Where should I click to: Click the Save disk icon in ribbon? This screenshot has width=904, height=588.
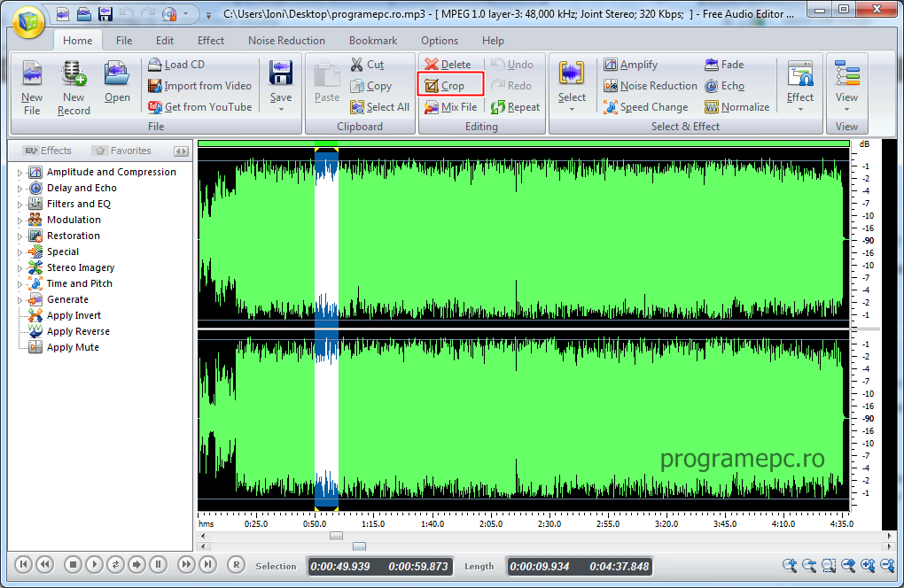pos(281,75)
